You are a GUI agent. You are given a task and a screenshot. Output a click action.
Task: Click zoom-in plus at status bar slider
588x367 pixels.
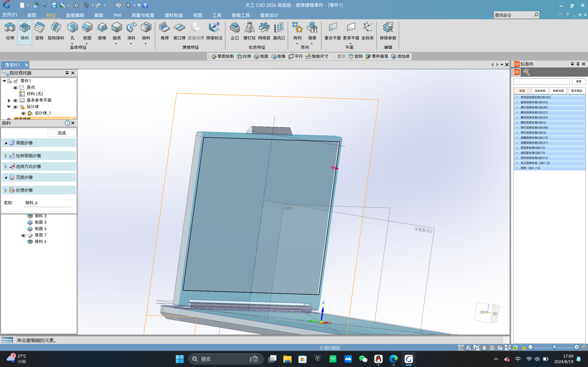(x=577, y=347)
